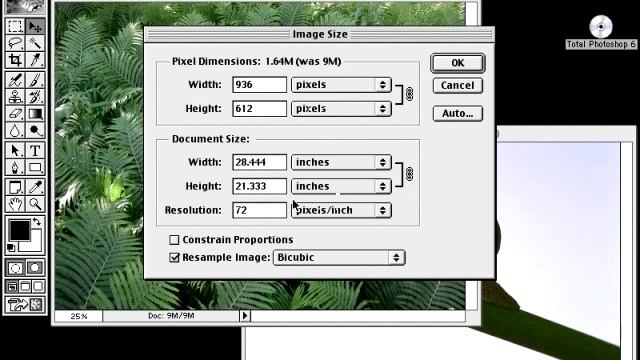Select the Type tool
The image size is (640, 360).
click(x=35, y=150)
